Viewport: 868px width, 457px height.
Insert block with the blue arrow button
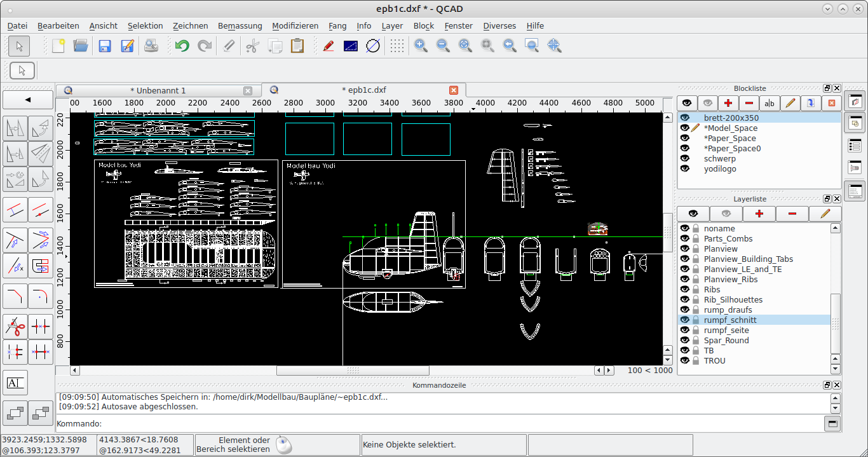click(811, 103)
